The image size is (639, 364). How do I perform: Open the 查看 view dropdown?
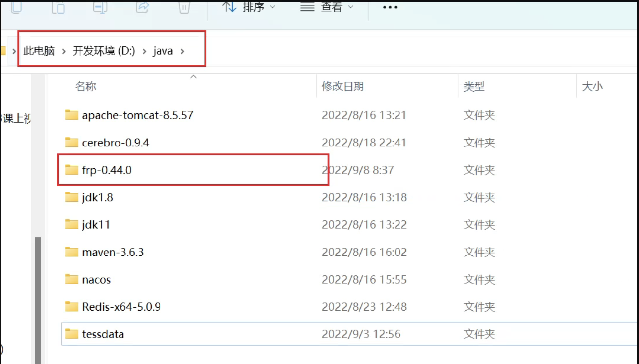[326, 7]
